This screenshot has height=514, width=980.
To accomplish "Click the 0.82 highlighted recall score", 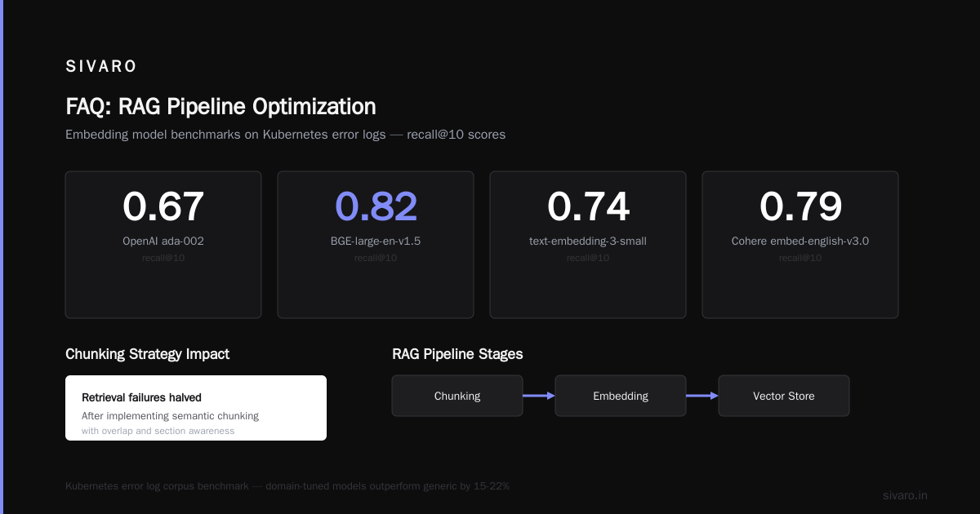I will coord(376,206).
